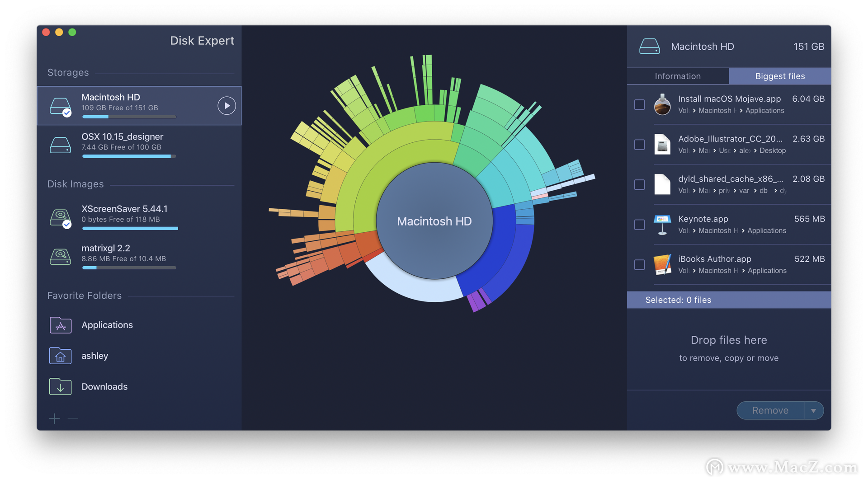Open Downloads in Favorite Folders
The height and width of the screenshot is (479, 868).
104,386
